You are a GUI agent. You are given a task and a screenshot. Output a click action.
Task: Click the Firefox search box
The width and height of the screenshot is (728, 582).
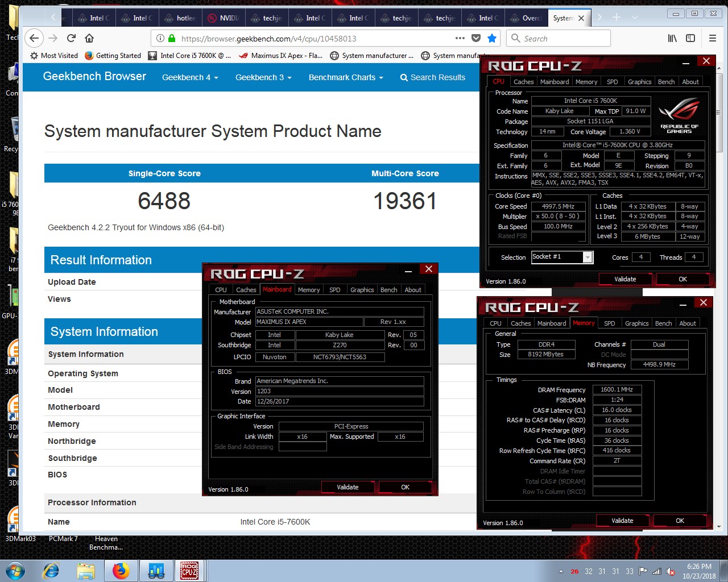[559, 38]
